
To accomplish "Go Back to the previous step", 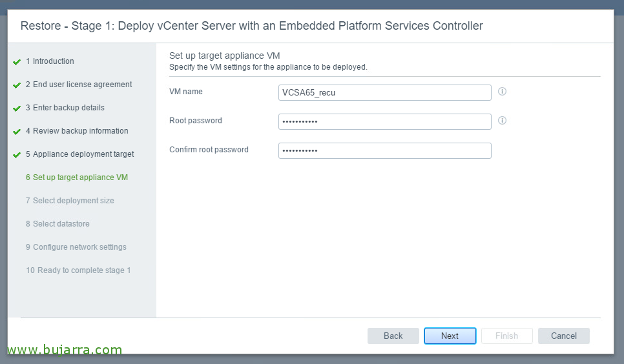I will (x=393, y=336).
